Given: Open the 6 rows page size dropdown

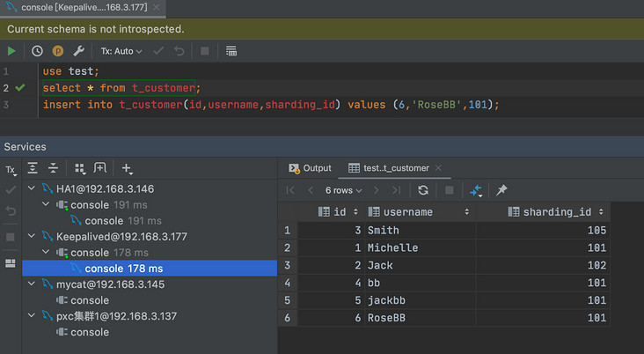Looking at the screenshot, I should 343,190.
